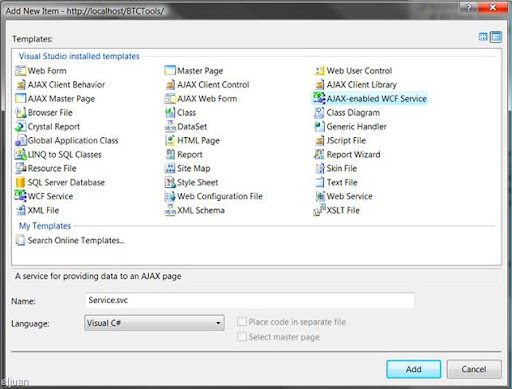Choose the XSLT File icon
This screenshot has width=512, height=389.
point(319,210)
